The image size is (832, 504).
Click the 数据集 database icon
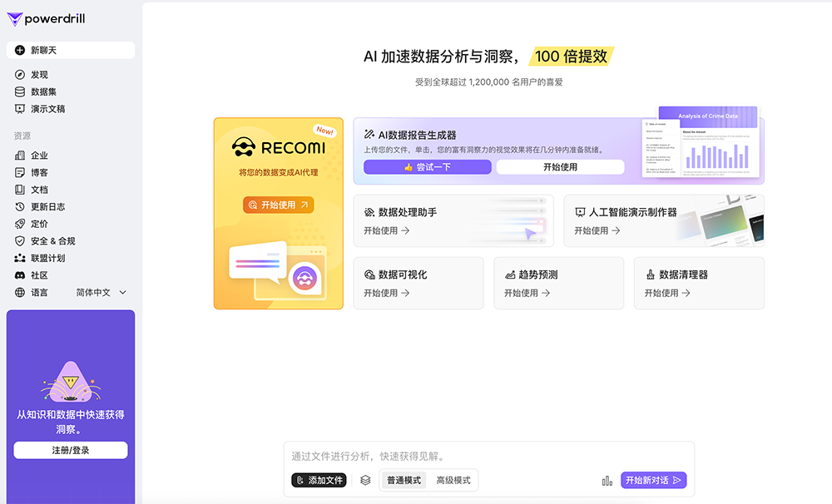click(x=20, y=91)
